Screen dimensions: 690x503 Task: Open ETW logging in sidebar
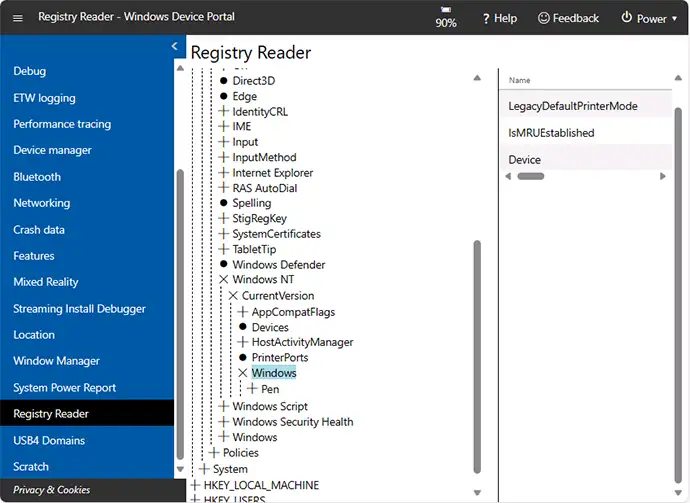click(x=44, y=98)
